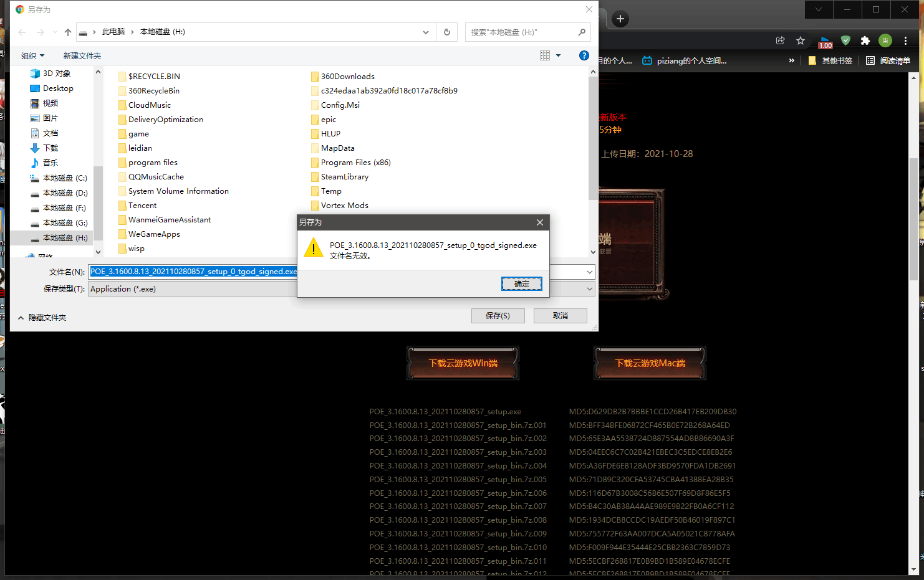This screenshot has width=924, height=580.
Task: Select the CloudMusic folder
Action: tap(144, 105)
